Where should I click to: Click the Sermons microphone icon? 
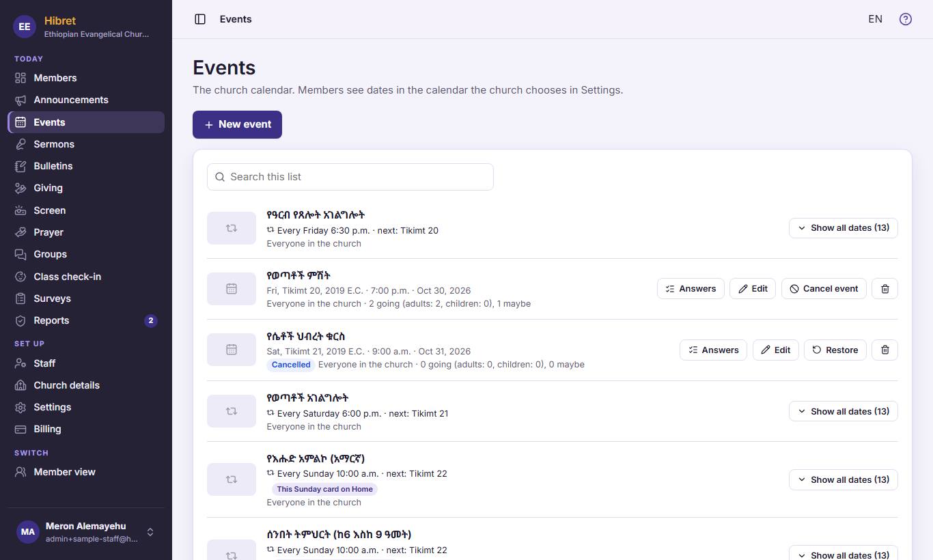pyautogui.click(x=20, y=144)
